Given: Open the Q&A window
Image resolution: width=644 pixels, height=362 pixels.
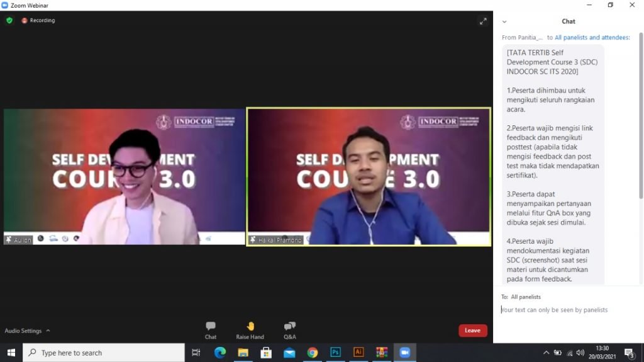Looking at the screenshot, I should [x=289, y=331].
